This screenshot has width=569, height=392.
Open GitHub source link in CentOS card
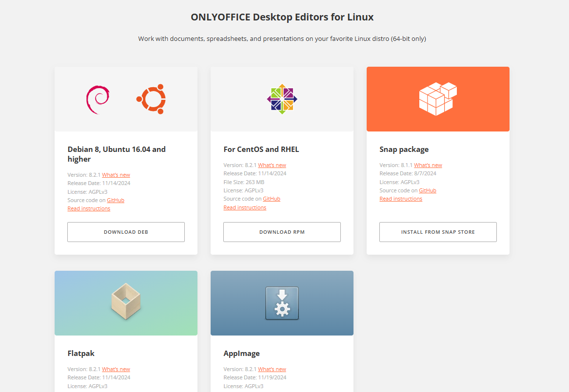pyautogui.click(x=272, y=199)
